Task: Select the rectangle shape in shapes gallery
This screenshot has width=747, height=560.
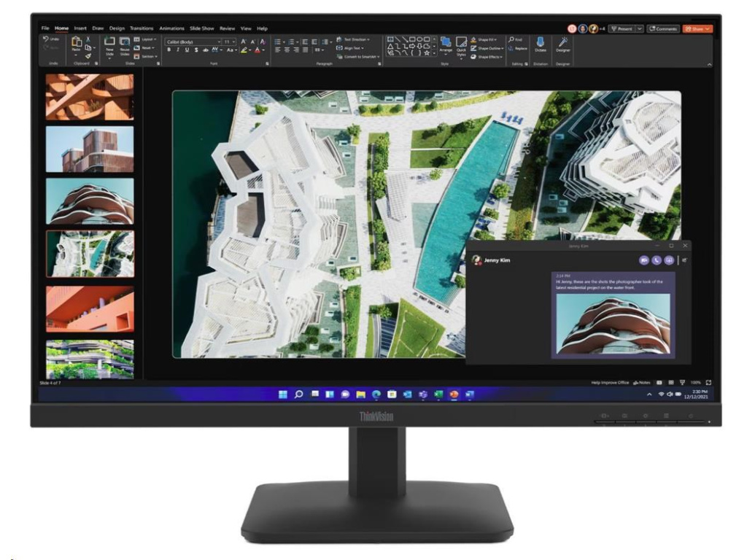Action: pos(414,39)
